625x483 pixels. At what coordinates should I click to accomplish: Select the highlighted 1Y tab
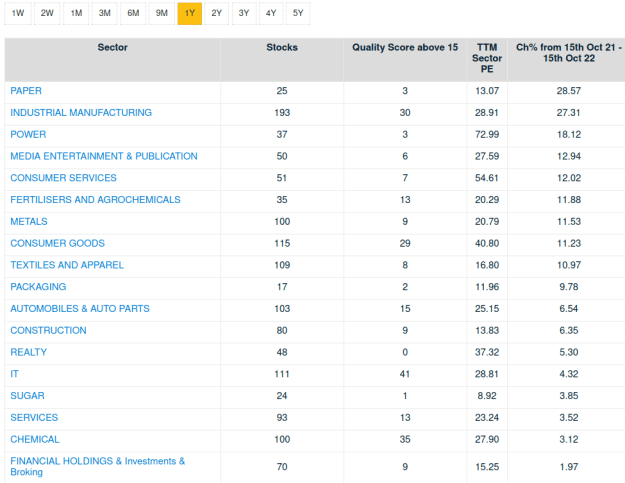[x=190, y=13]
